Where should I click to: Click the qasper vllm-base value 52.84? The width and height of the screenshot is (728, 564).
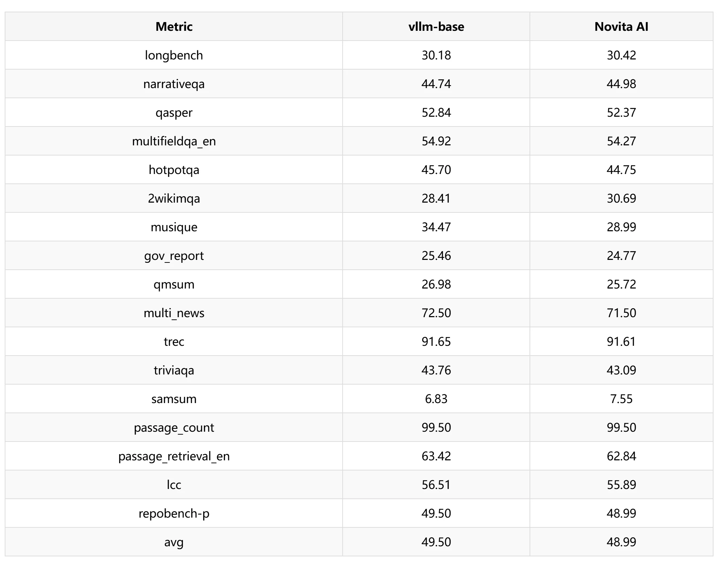tap(436, 112)
